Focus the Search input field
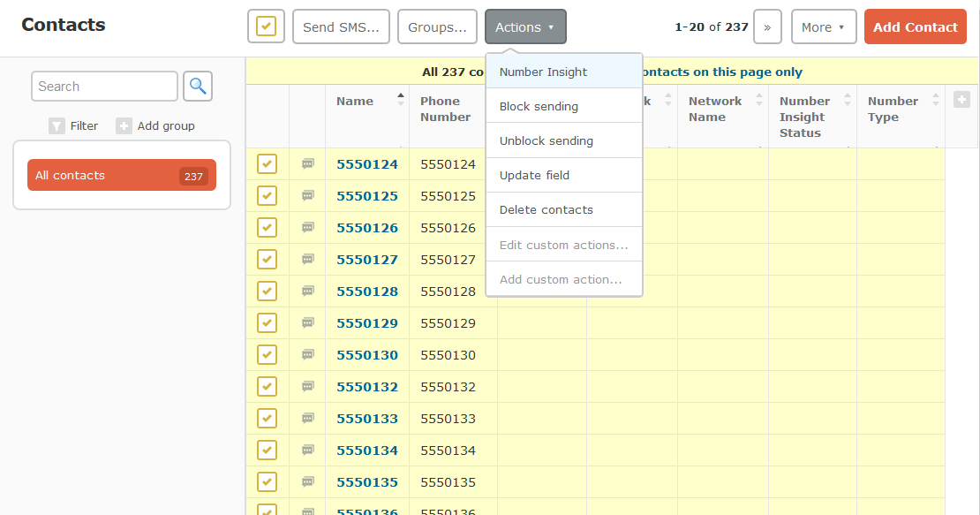This screenshot has width=980, height=515. pyautogui.click(x=104, y=87)
